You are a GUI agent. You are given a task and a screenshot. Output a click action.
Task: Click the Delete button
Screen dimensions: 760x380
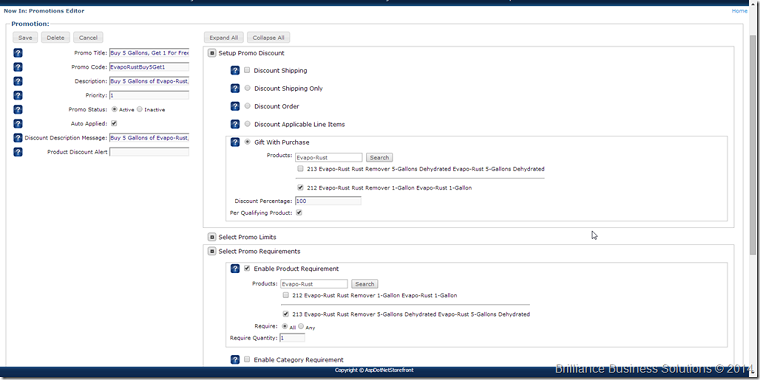point(56,38)
